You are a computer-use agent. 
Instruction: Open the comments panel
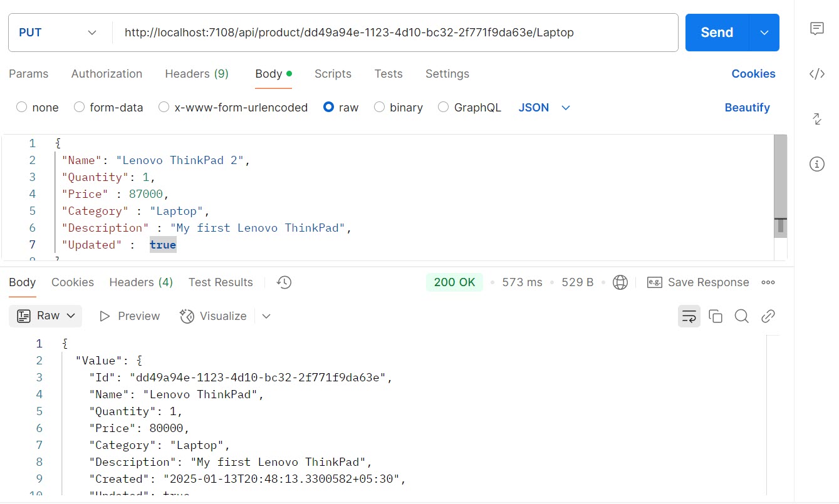pyautogui.click(x=816, y=28)
